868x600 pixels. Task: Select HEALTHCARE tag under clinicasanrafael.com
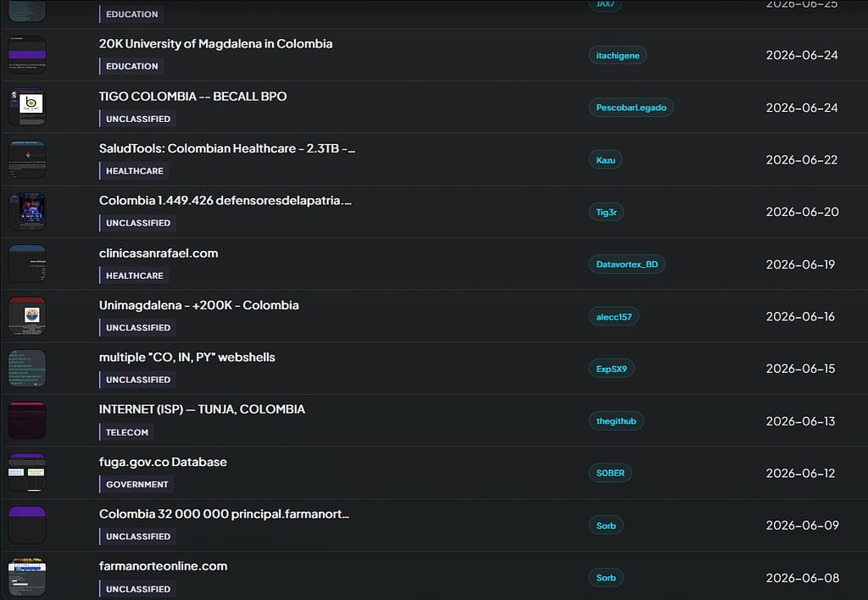point(134,275)
